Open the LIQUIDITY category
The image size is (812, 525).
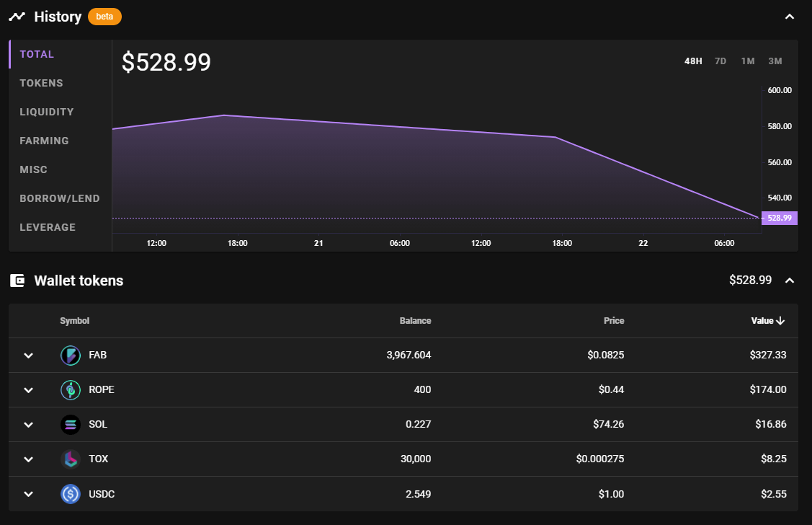pos(46,112)
